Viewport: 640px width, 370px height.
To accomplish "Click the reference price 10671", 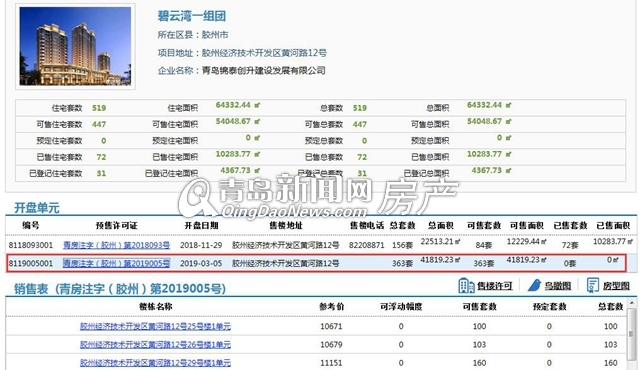I will coord(331,326).
